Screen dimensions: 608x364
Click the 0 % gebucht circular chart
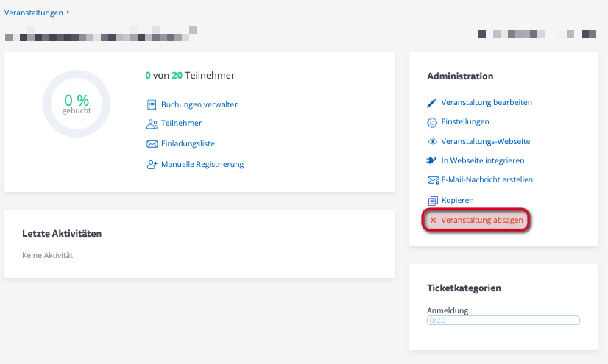77,104
